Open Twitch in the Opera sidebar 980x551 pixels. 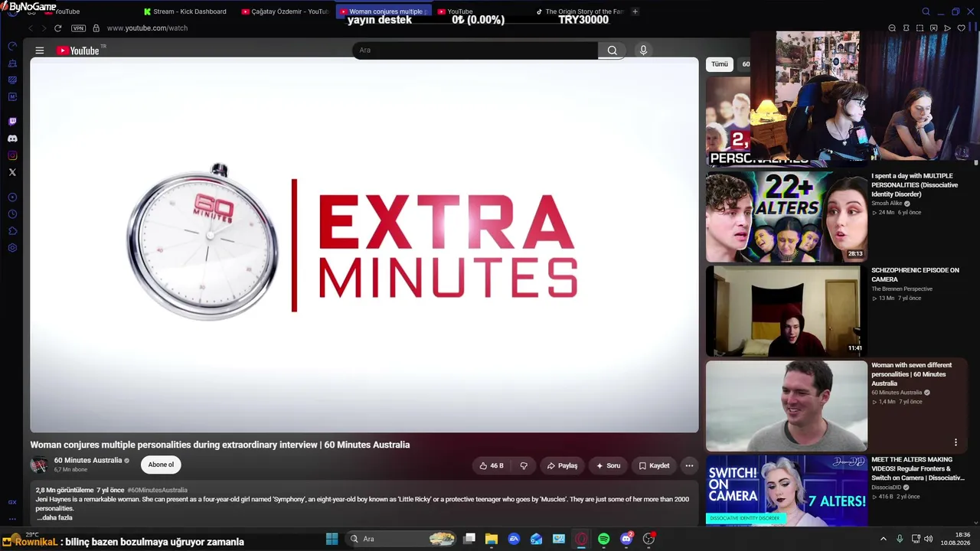(x=12, y=122)
